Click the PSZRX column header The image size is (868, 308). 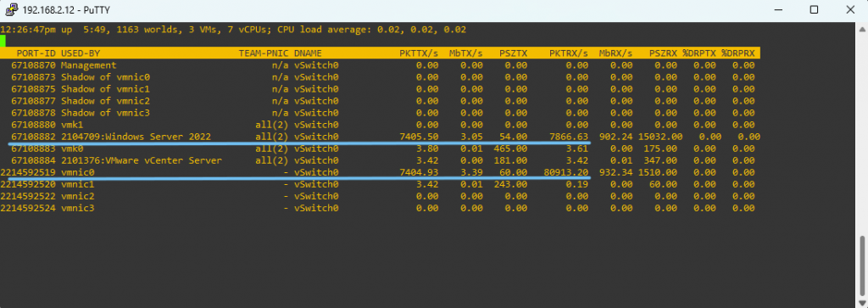[x=663, y=53]
